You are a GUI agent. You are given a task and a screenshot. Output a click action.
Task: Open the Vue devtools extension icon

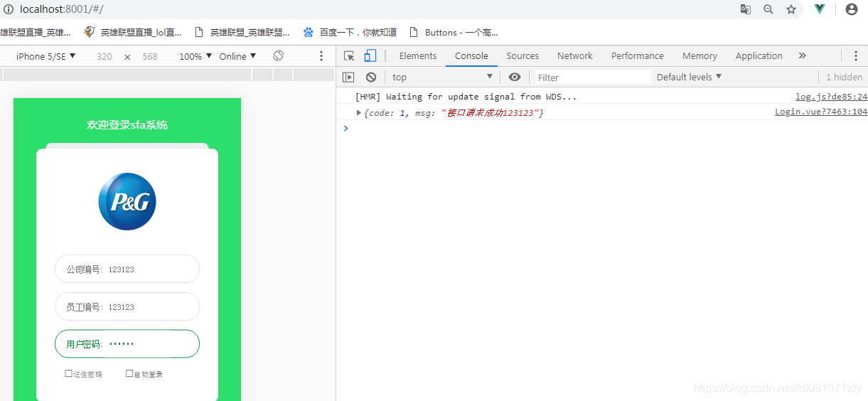pyautogui.click(x=820, y=9)
